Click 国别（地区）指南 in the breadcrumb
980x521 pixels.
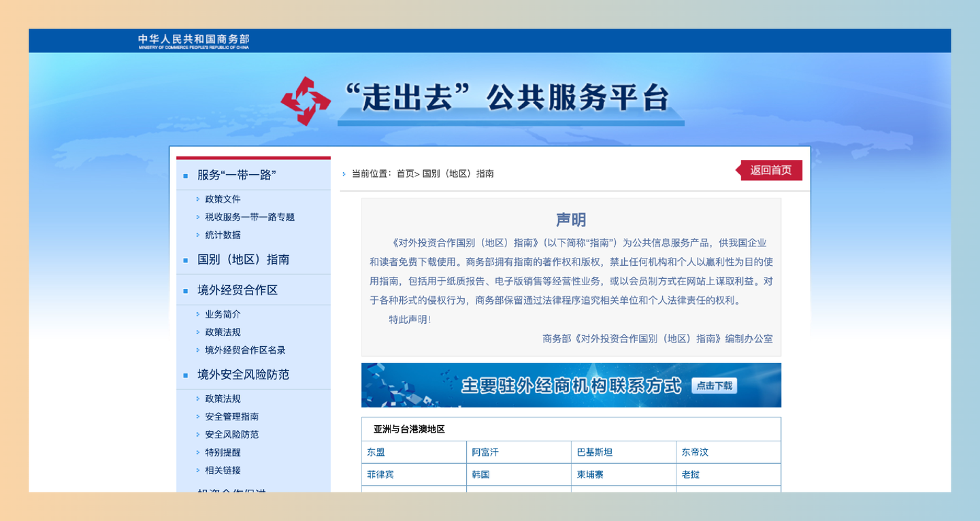(458, 173)
